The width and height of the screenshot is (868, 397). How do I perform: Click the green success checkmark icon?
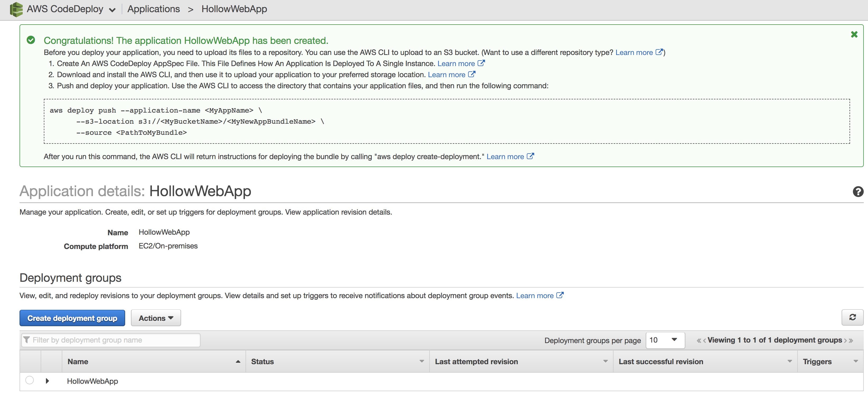[31, 40]
